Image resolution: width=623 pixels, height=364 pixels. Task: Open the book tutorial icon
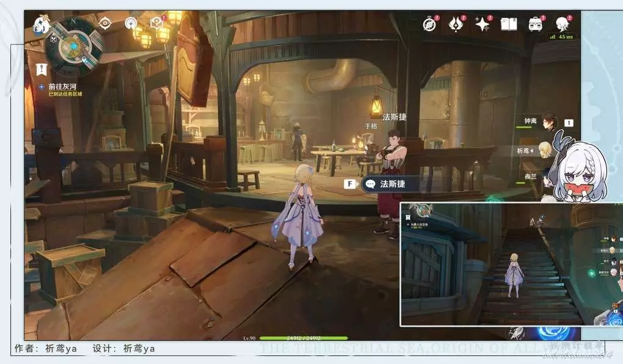[x=509, y=24]
